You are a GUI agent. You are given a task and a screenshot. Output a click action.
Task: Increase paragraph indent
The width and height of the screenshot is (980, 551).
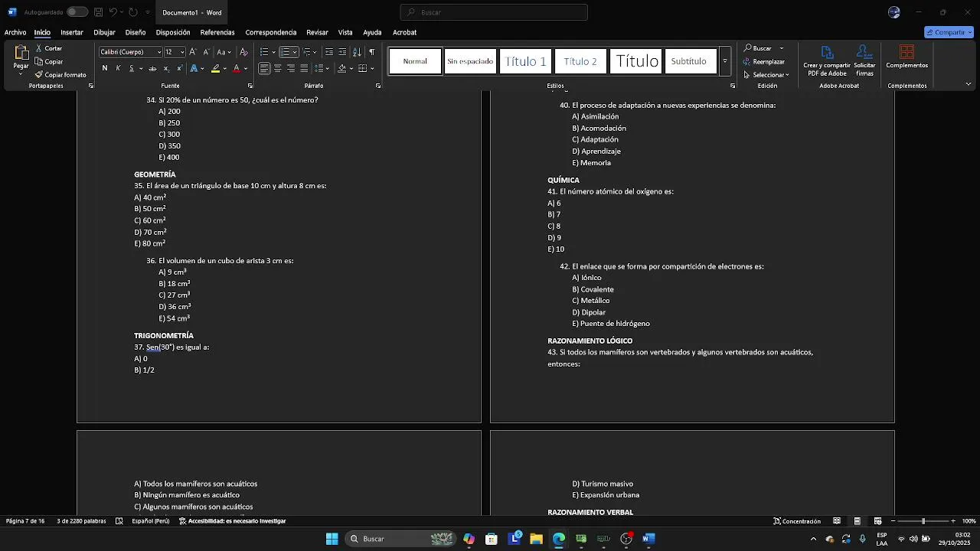pyautogui.click(x=342, y=52)
